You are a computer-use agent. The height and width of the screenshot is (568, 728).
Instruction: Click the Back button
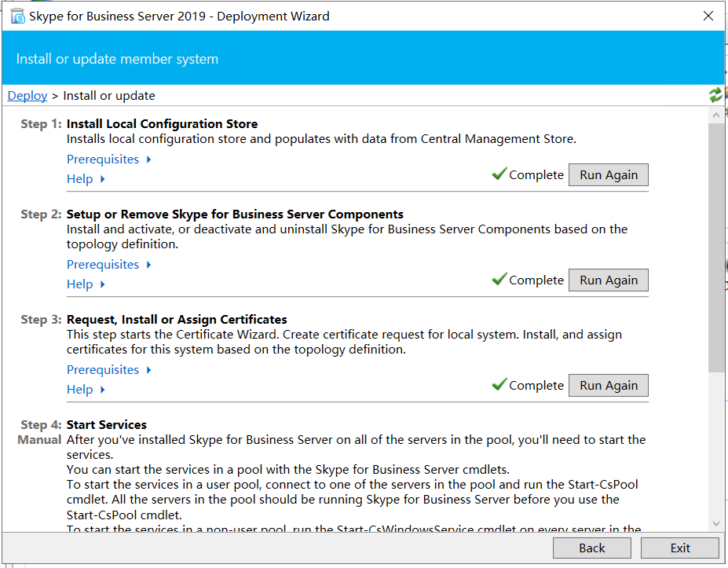tap(592, 548)
